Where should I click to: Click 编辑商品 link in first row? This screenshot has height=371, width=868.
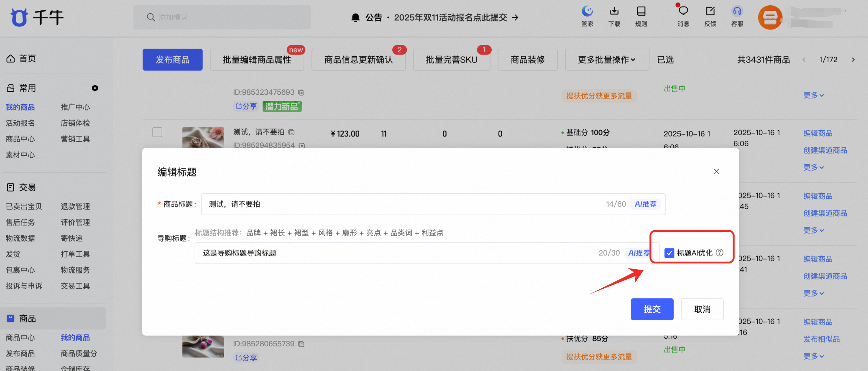click(x=818, y=133)
